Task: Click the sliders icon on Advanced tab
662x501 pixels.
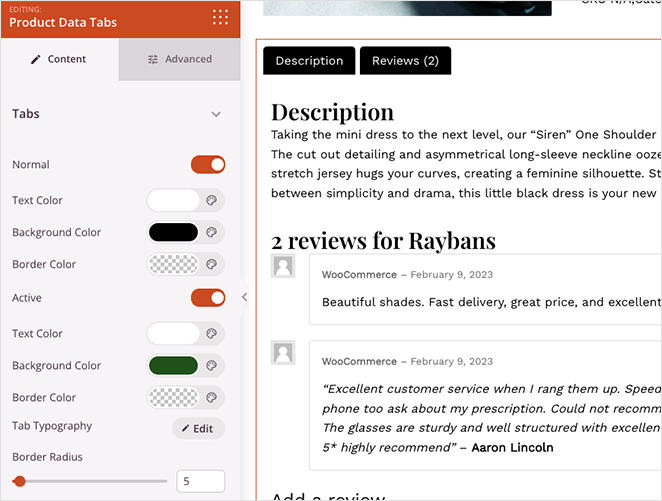Action: point(153,60)
